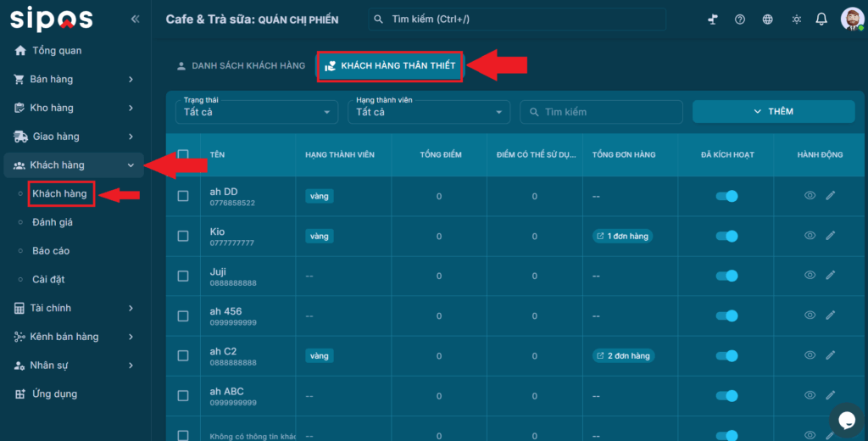Viewport: 868px width, 441px height.
Task: Click the edit pencil for ah DD
Action: pyautogui.click(x=830, y=196)
